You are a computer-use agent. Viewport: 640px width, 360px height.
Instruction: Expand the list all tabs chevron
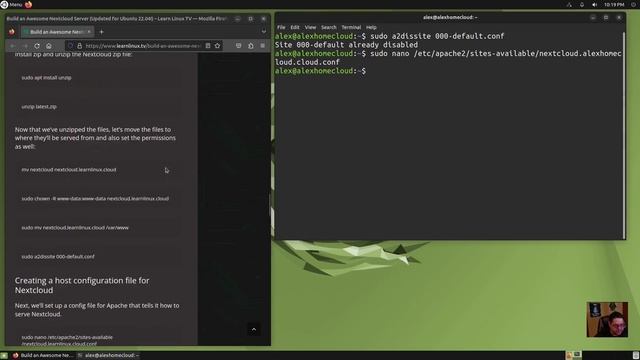pos(264,31)
